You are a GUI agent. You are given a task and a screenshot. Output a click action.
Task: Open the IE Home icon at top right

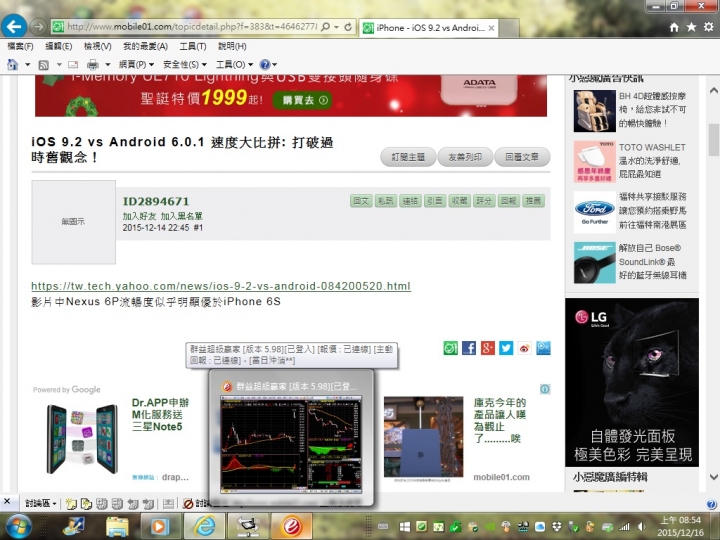pyautogui.click(x=674, y=28)
